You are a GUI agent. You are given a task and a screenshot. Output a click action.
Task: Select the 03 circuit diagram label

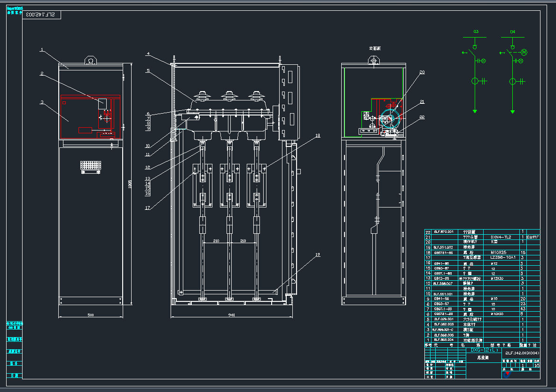pyautogui.click(x=476, y=32)
